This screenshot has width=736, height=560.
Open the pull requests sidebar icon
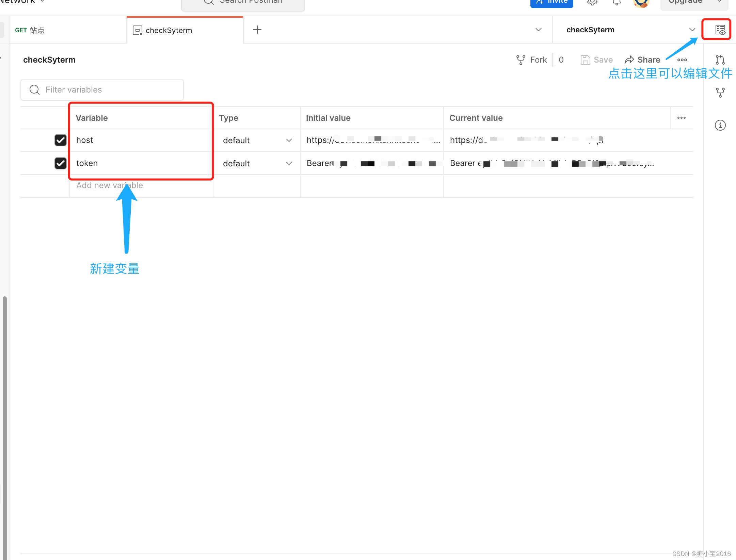[x=720, y=60]
